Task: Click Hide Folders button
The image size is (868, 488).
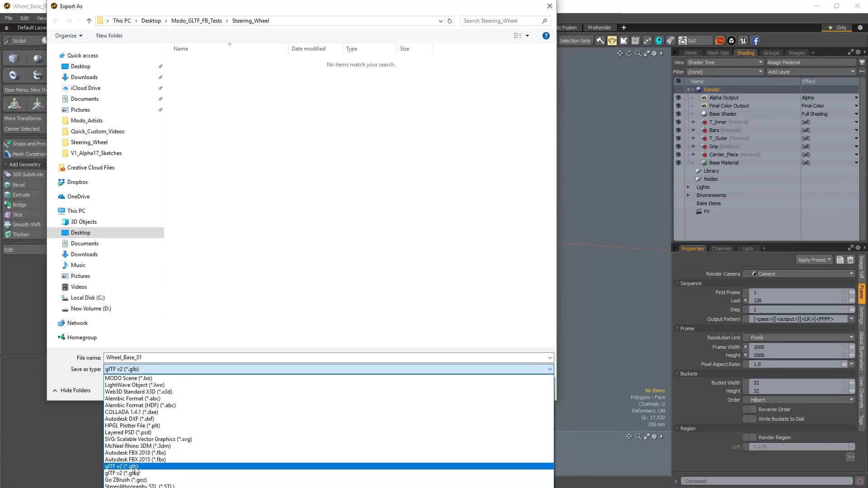Action: click(72, 390)
